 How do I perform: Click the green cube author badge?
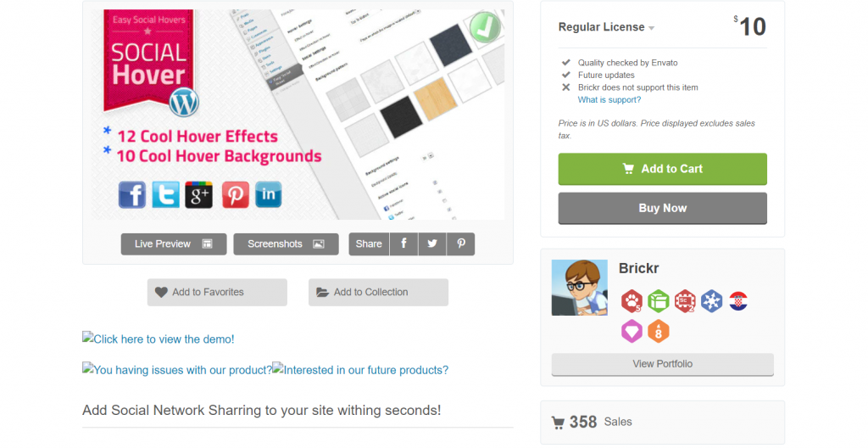pos(659,301)
